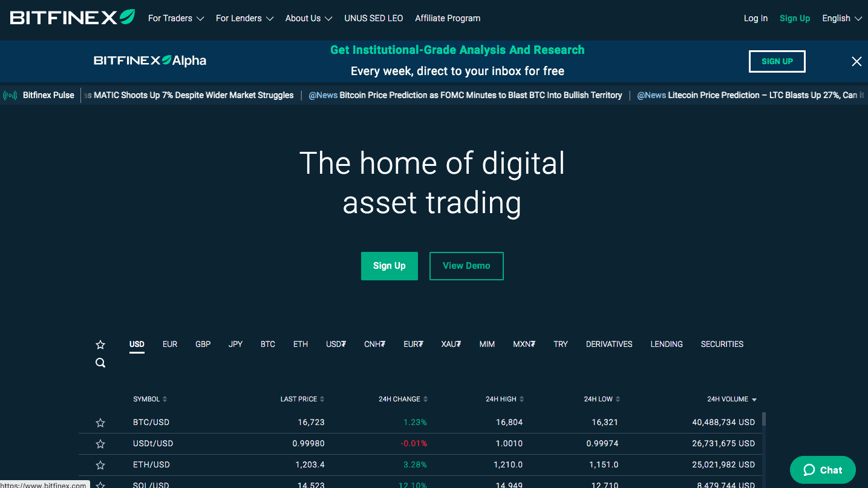Click the Bitfinex Pulse label

click(x=48, y=95)
